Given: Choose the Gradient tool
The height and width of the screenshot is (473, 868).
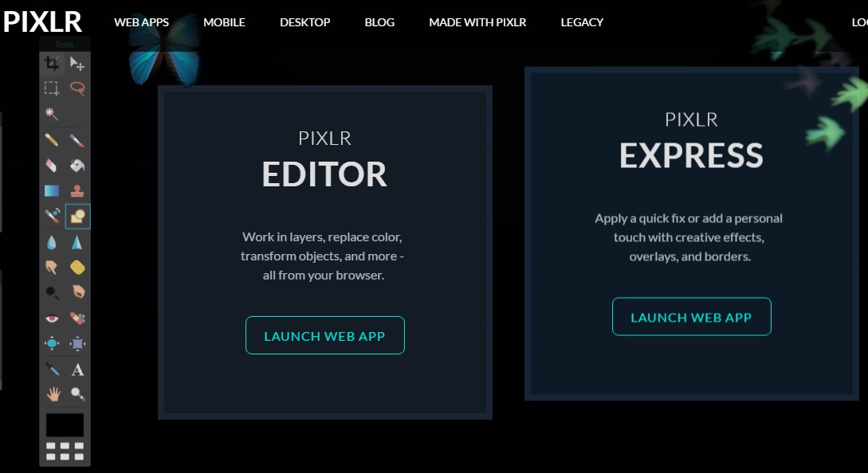Looking at the screenshot, I should (x=52, y=190).
